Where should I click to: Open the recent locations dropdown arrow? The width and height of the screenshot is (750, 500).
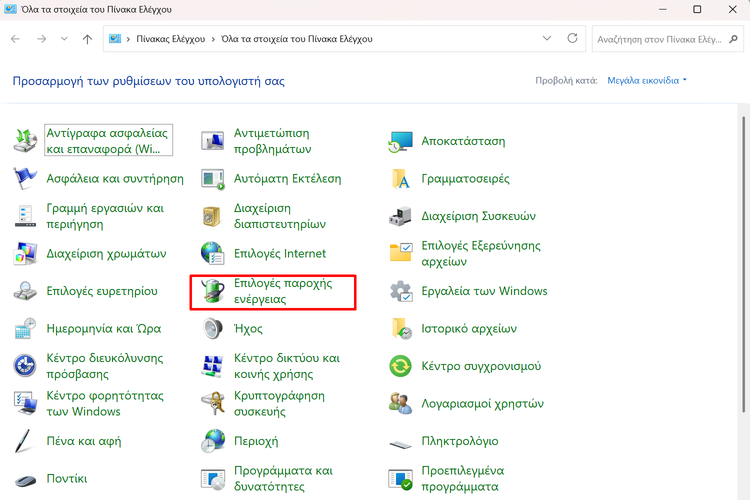[65, 39]
